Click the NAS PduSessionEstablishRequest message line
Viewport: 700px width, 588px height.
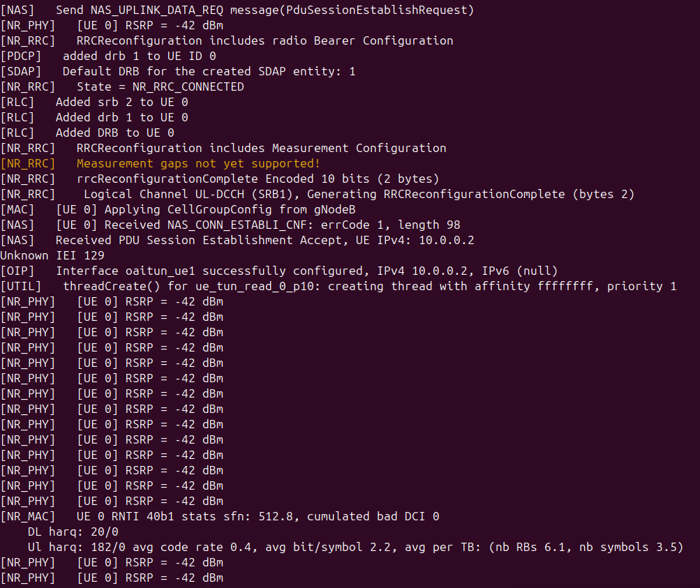237,10
